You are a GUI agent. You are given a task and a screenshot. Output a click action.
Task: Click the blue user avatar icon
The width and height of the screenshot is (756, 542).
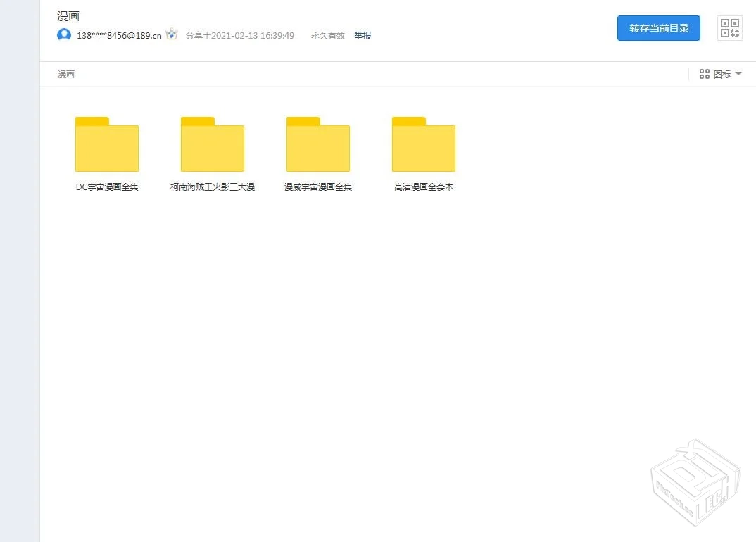64,35
